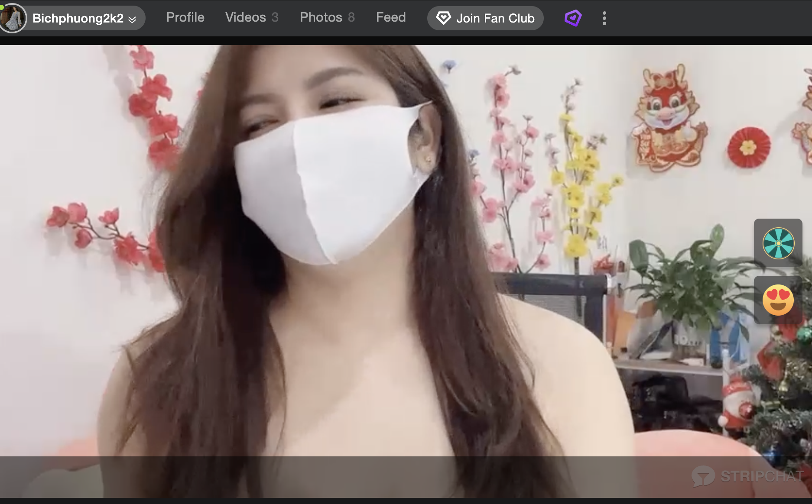This screenshot has width=812, height=504.
Task: Click the Bichphuong2k2 username label
Action: pos(78,18)
